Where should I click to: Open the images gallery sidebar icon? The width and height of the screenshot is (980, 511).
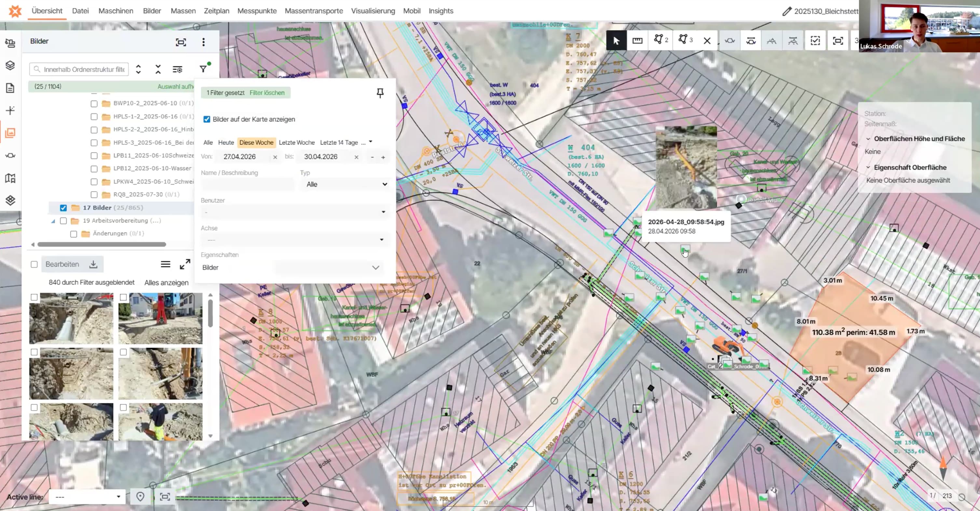click(x=10, y=133)
